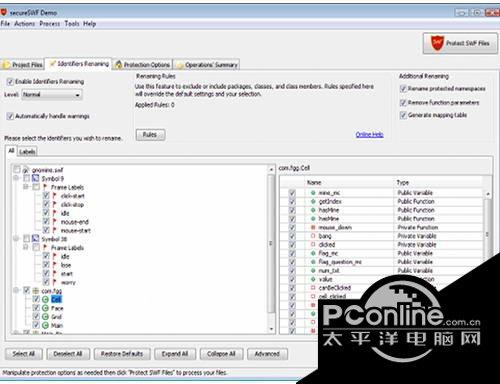
Task: Switch to the Project Files tab
Action: pos(23,65)
